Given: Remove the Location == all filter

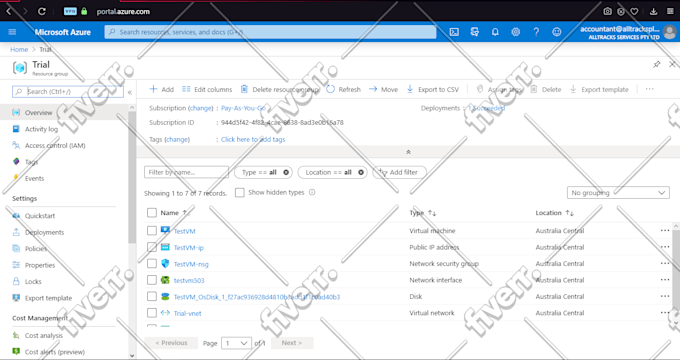Looking at the screenshot, I should coord(361,172).
